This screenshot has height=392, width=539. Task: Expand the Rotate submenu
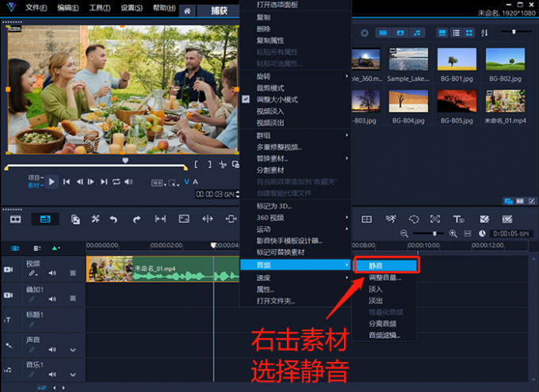(x=296, y=76)
